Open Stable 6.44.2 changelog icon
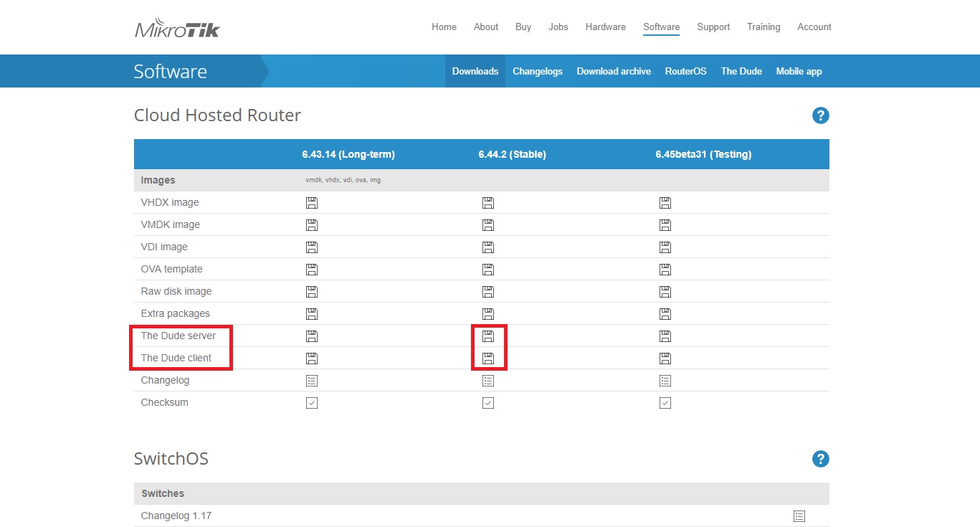The image size is (980, 527). pos(488,381)
